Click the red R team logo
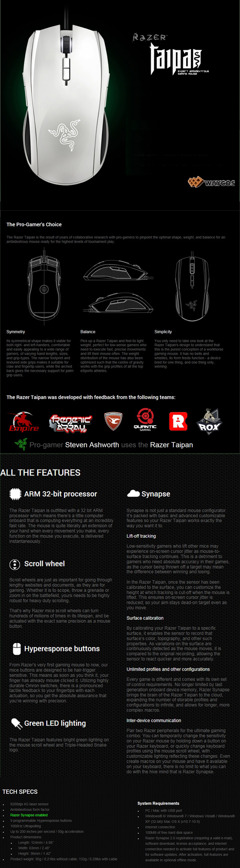The height and width of the screenshot is (868, 240). tap(178, 421)
